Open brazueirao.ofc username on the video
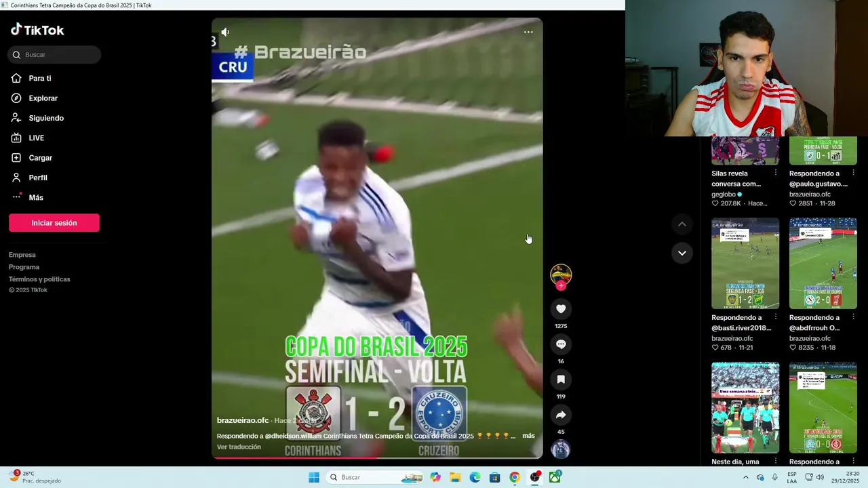868x488 pixels. click(243, 420)
